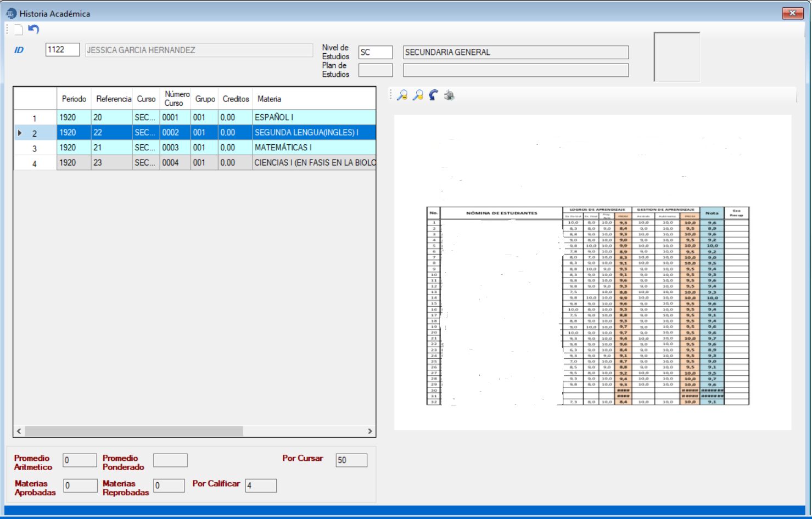Select the ESPAÑOL I row
This screenshot has height=519, width=812.
click(x=273, y=117)
